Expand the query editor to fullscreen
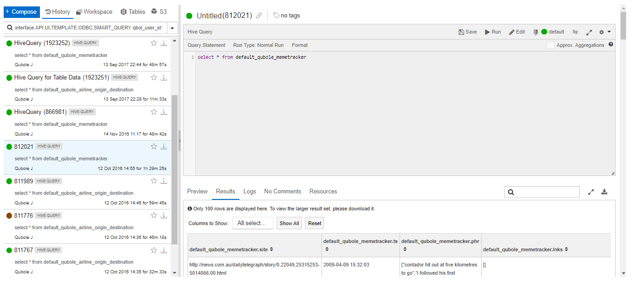This screenshot has width=644, height=294. click(589, 32)
